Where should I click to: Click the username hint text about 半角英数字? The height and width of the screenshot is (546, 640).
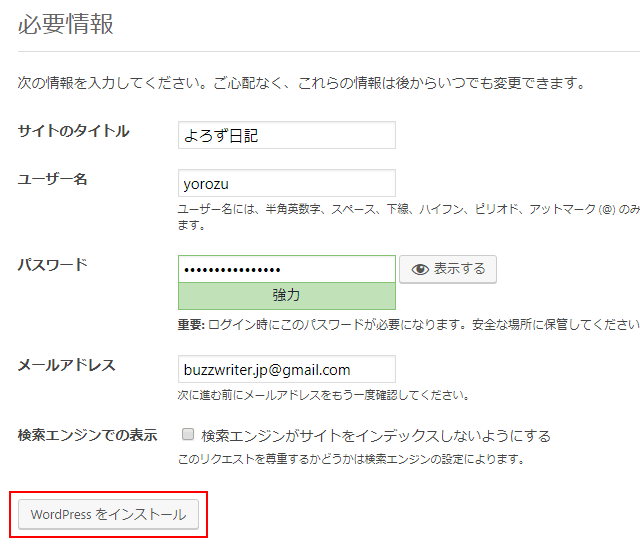409,217
